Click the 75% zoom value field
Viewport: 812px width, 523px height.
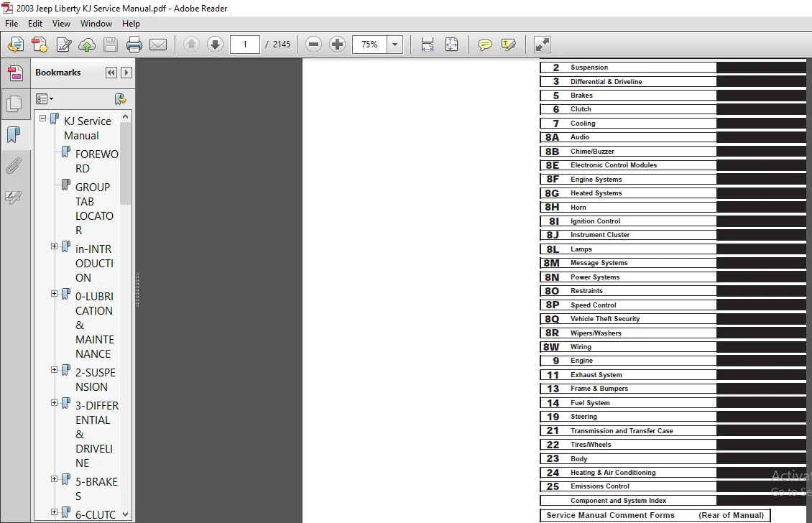pyautogui.click(x=370, y=45)
